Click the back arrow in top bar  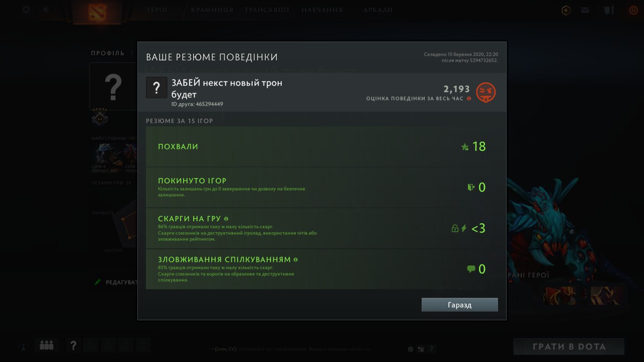(45, 10)
